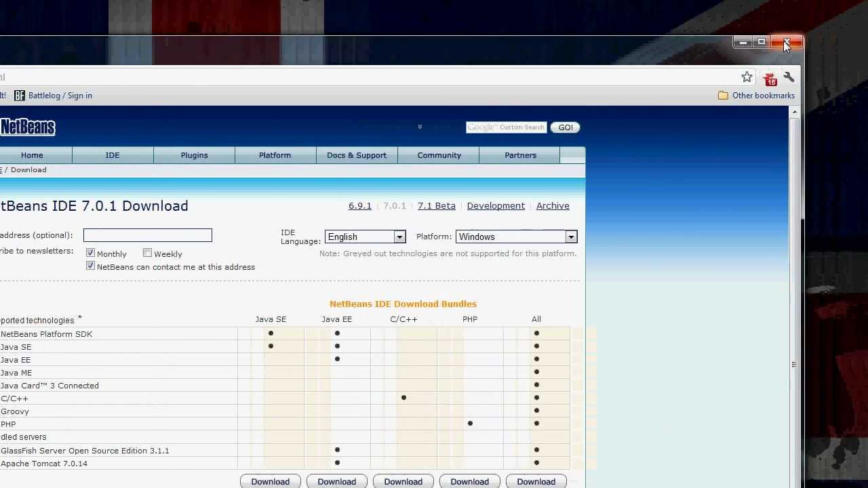Click the NetBeans IDE Download Bundles heading
868x488 pixels.
[403, 304]
